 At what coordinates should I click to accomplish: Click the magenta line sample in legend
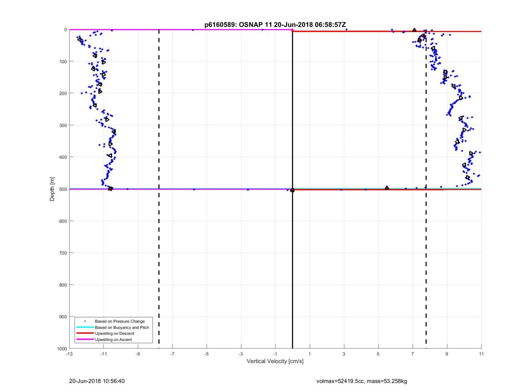(x=85, y=339)
